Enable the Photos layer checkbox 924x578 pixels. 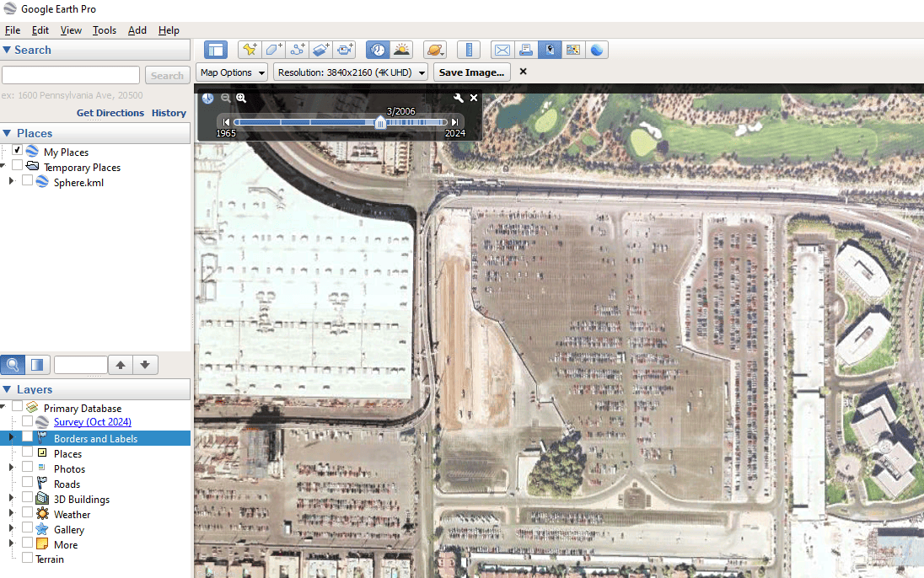[27, 468]
